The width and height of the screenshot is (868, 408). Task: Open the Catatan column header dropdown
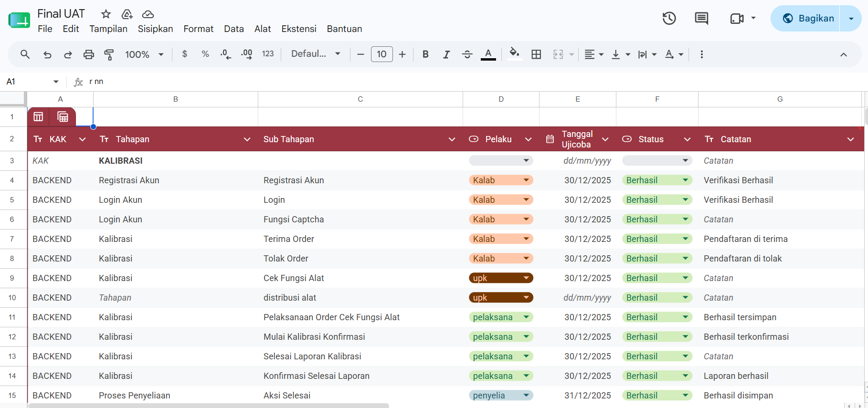tap(850, 139)
